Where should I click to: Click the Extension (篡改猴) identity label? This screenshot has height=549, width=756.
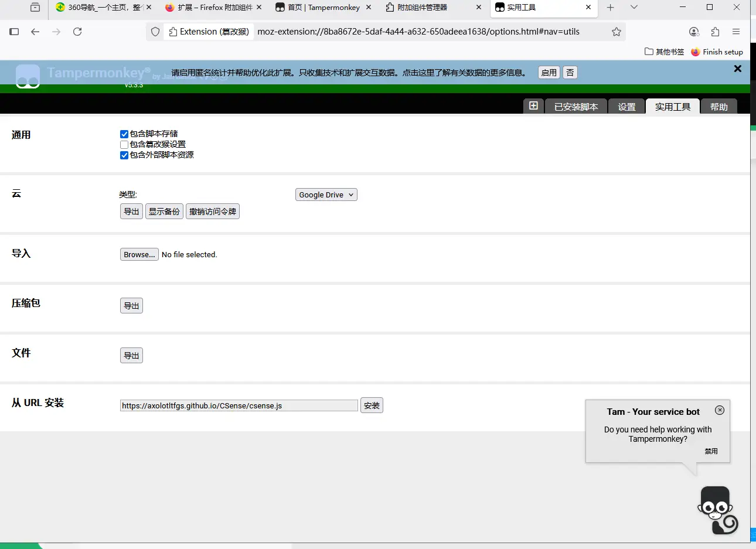pyautogui.click(x=209, y=32)
